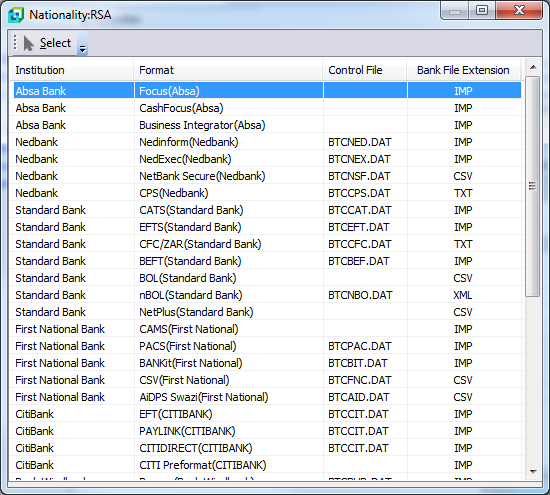Select the AiDPS Swazi(First National) format
This screenshot has height=495, width=550.
tap(203, 397)
